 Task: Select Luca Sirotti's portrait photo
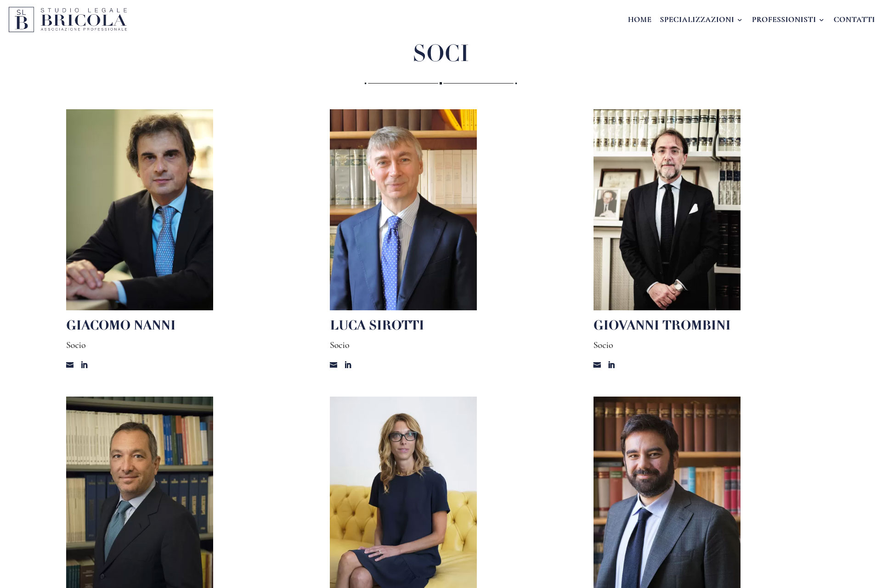coord(403,210)
